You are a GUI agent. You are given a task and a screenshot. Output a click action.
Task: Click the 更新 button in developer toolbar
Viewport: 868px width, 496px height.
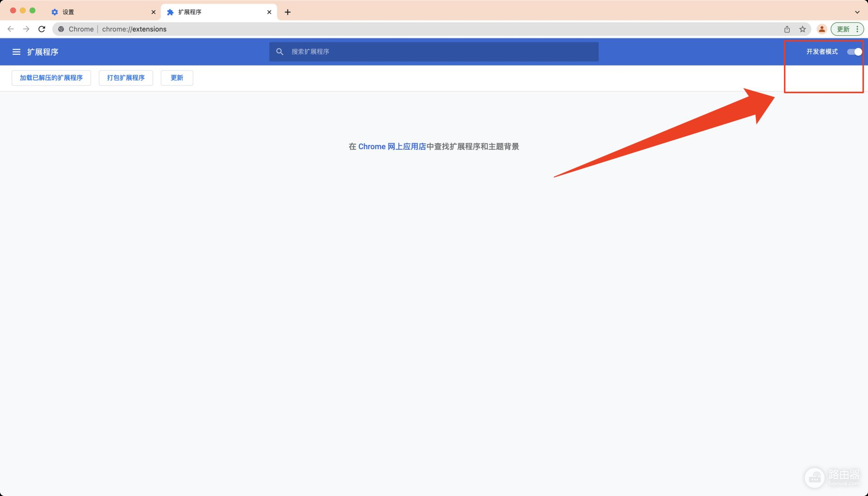click(177, 78)
